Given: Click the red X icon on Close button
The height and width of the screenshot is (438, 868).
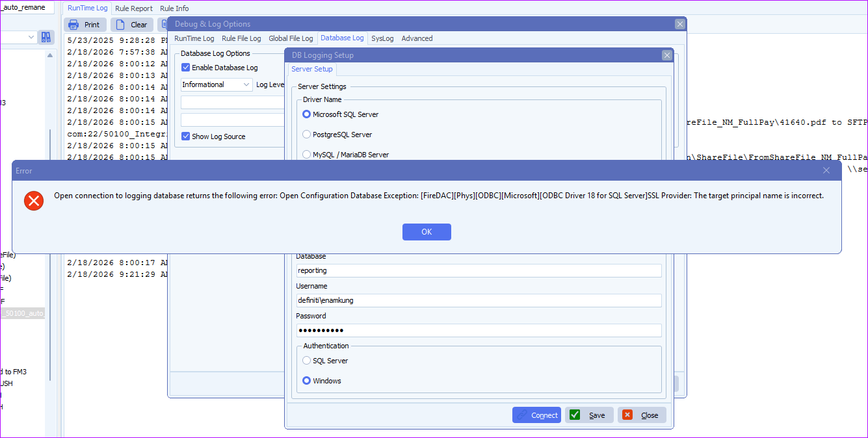Looking at the screenshot, I should point(627,415).
